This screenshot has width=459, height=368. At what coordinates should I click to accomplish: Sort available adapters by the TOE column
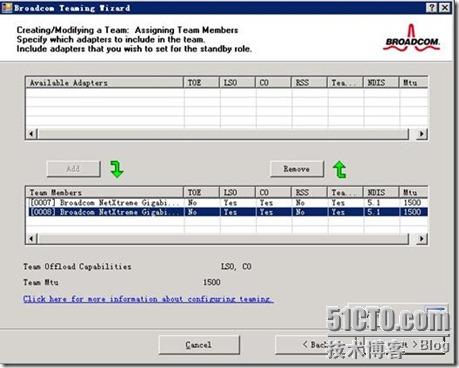click(x=202, y=83)
